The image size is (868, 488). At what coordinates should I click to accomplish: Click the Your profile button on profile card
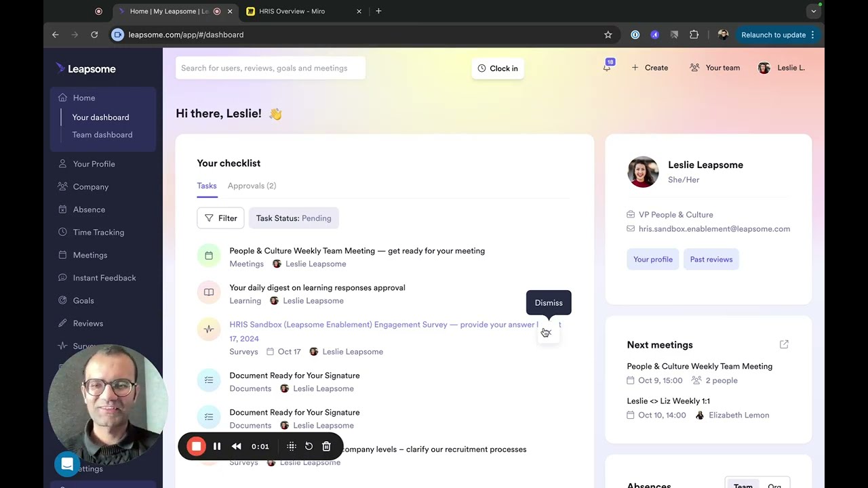pos(653,260)
